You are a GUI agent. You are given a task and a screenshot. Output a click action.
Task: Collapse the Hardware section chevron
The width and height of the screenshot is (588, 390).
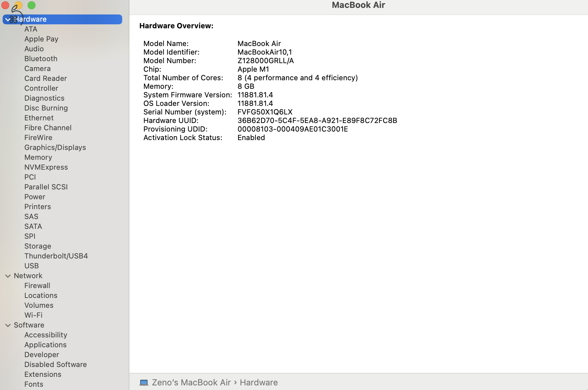pos(8,19)
